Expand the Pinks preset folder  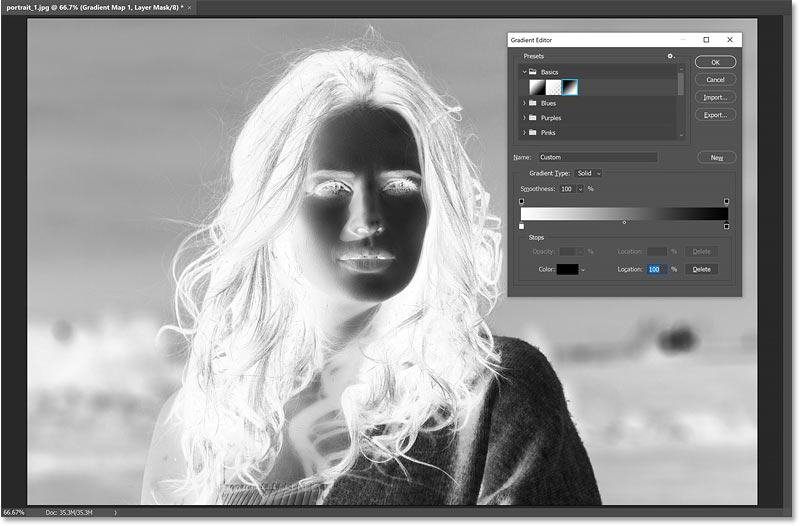(524, 133)
